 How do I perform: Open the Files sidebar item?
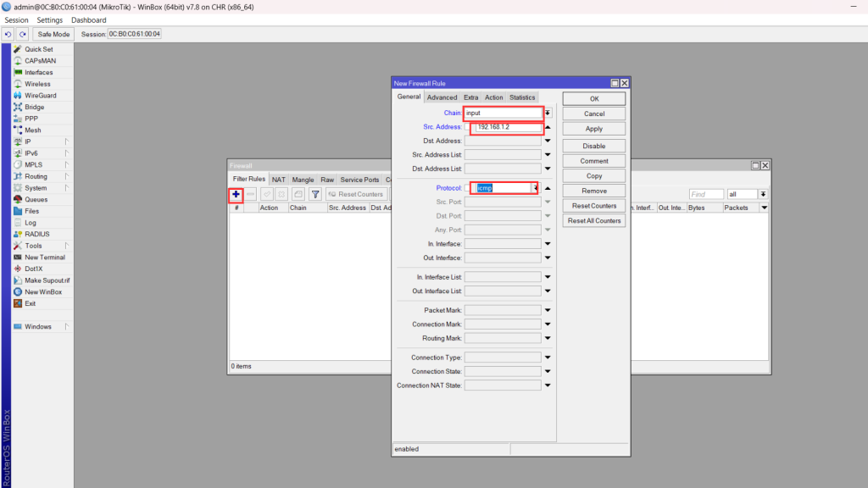point(31,211)
